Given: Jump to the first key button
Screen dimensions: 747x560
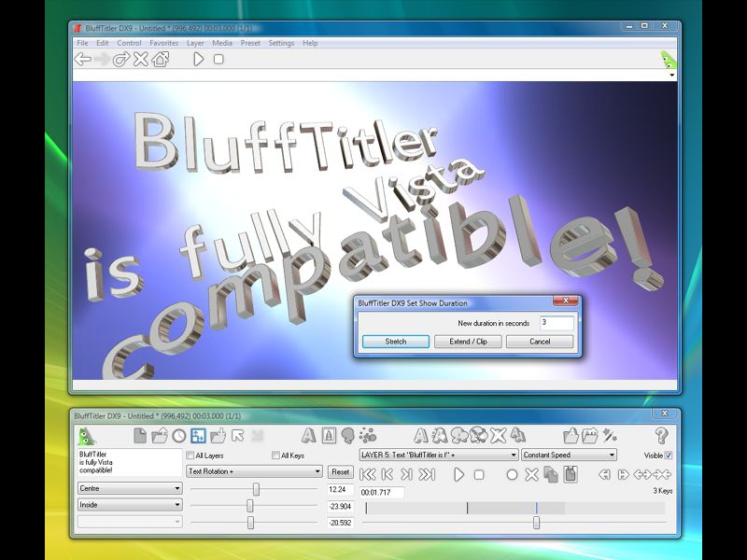Looking at the screenshot, I should pyautogui.click(x=367, y=474).
